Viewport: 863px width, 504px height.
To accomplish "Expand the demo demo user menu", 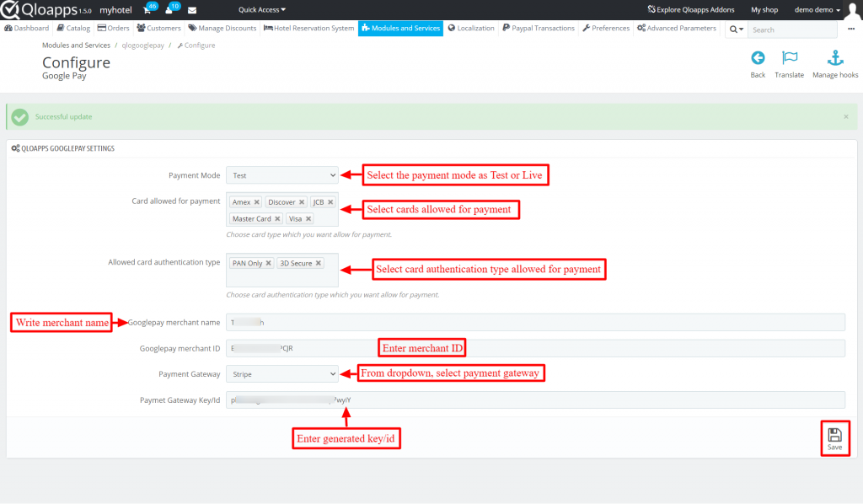I will [817, 10].
